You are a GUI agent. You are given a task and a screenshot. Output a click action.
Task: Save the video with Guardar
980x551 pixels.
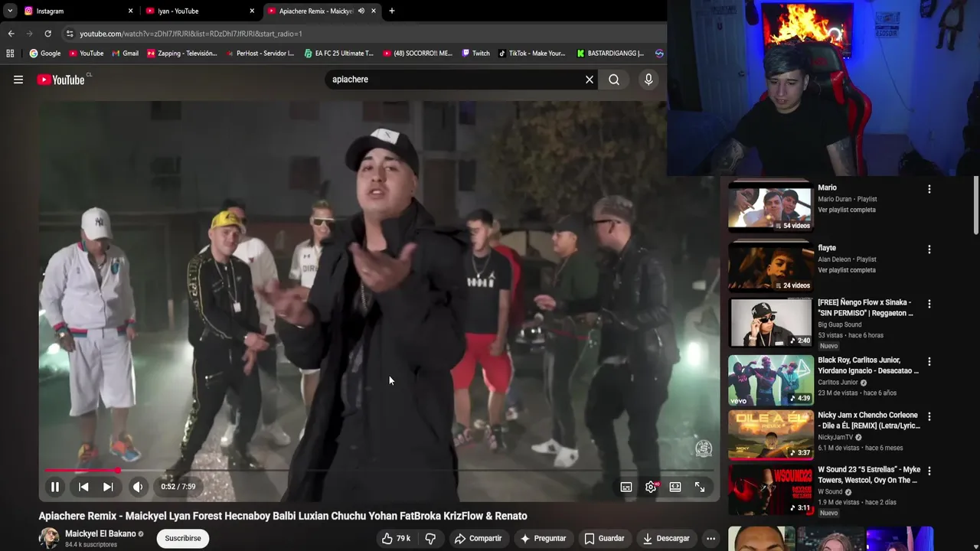click(604, 539)
